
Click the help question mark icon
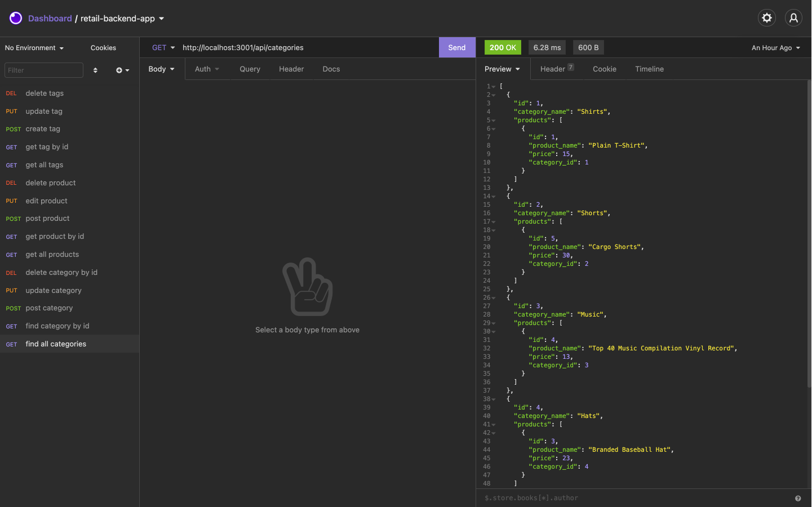pos(797,498)
